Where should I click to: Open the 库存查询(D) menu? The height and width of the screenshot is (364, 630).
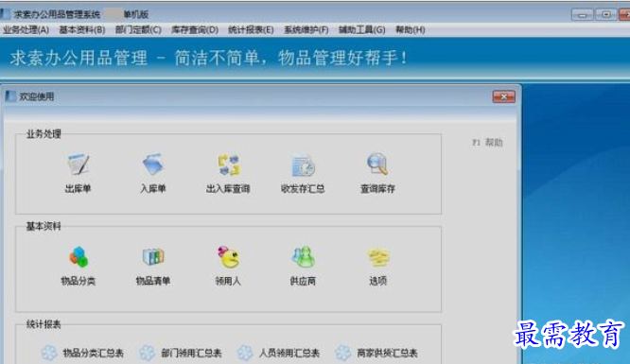(x=195, y=29)
